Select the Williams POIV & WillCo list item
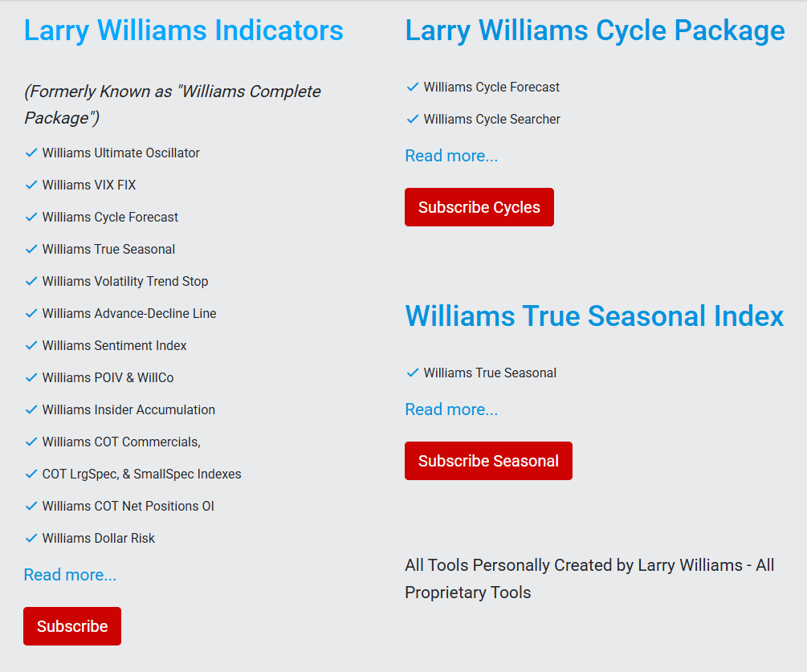The image size is (807, 672). tap(108, 377)
